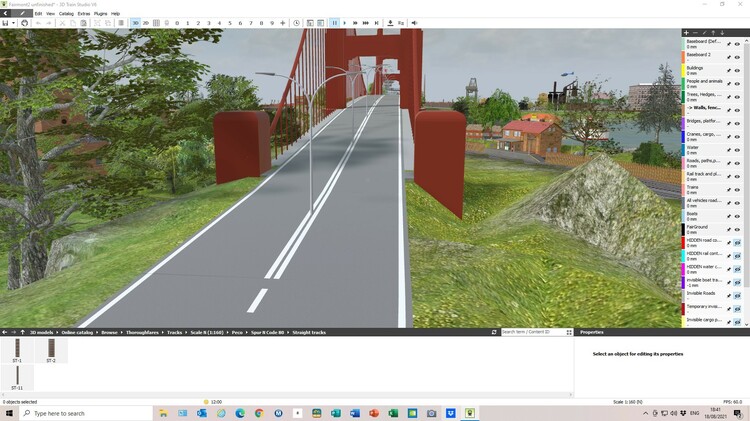750x421 pixels.
Task: Toggle the grid view icon
Action: pos(156,23)
